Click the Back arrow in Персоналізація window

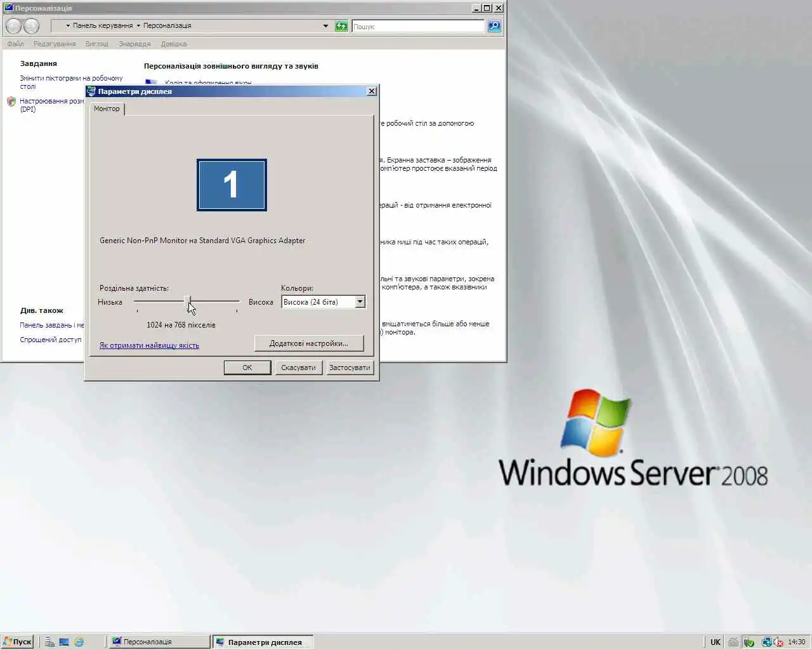point(14,26)
